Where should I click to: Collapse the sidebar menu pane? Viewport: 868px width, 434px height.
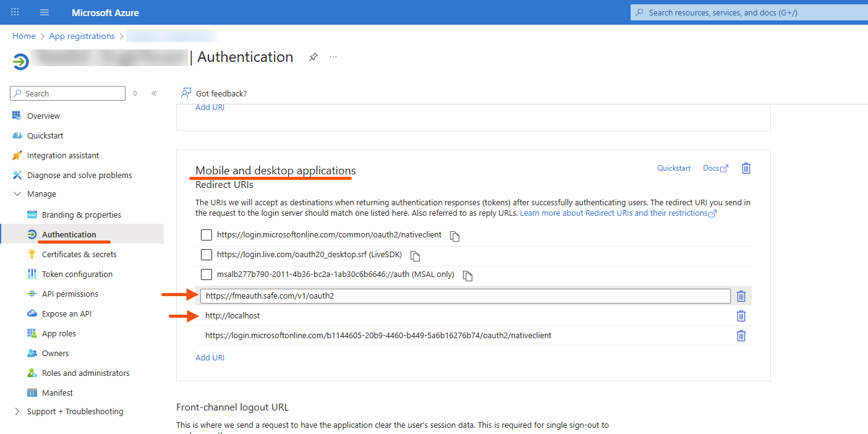pos(154,93)
